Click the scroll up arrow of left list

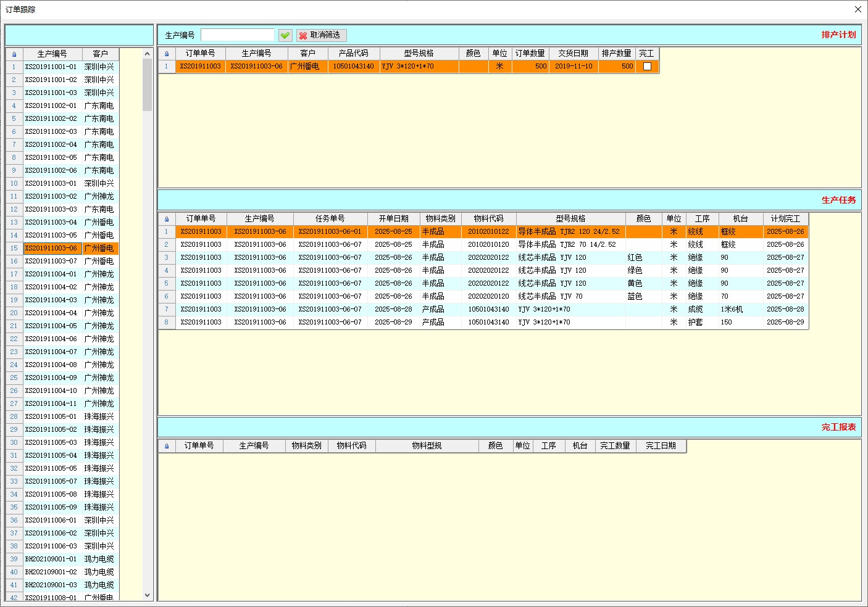click(147, 54)
